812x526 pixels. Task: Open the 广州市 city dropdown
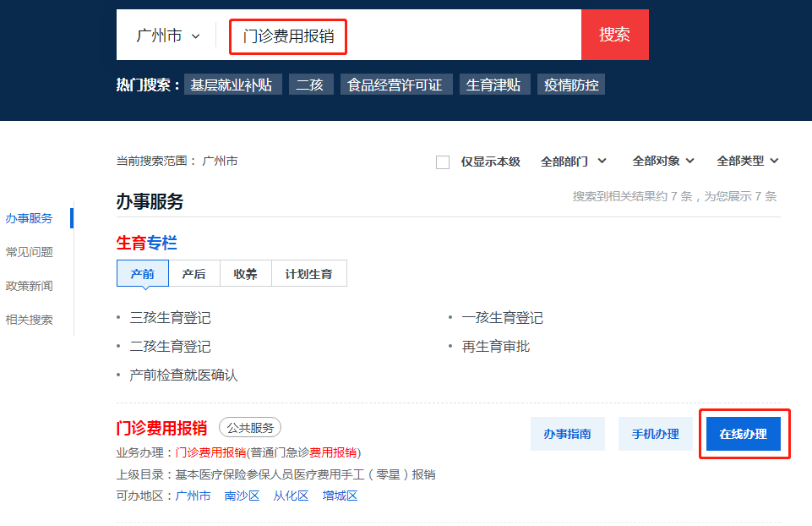[168, 36]
